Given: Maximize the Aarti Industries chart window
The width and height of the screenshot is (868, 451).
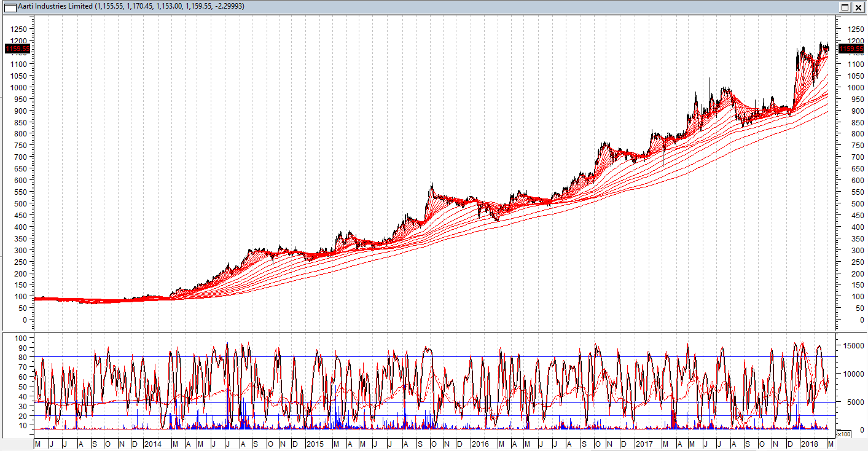Looking at the screenshot, I should pyautogui.click(x=845, y=7).
